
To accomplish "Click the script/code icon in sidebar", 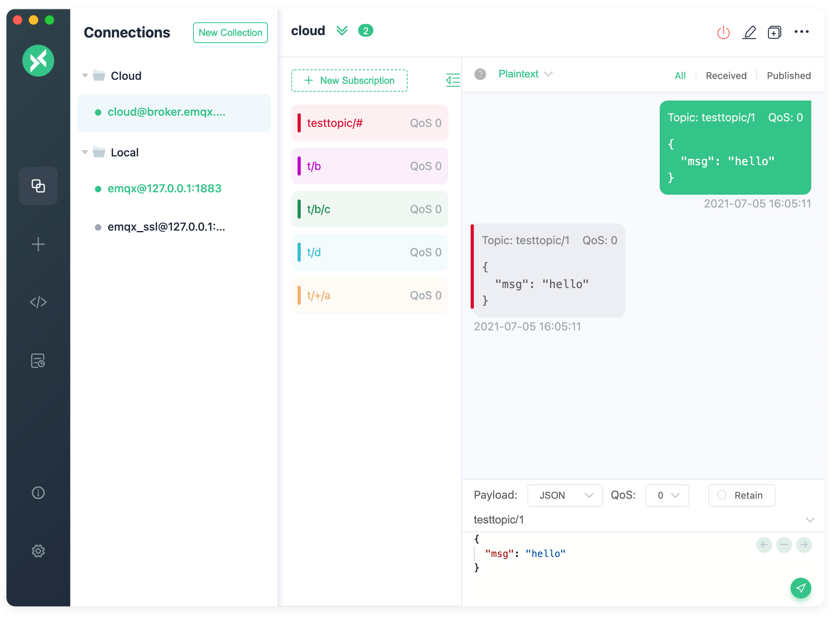I will pyautogui.click(x=37, y=302).
